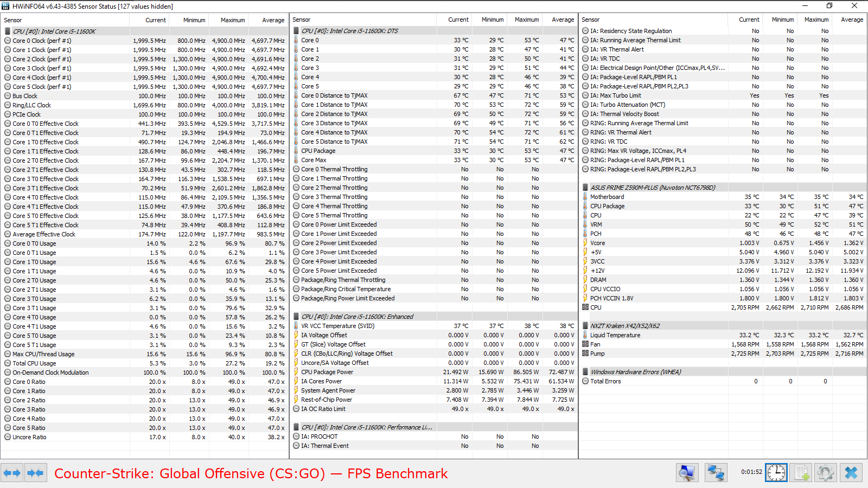The image size is (868, 488).
Task: Select the Core 0 Distance to TjMAX row
Action: click(x=433, y=95)
